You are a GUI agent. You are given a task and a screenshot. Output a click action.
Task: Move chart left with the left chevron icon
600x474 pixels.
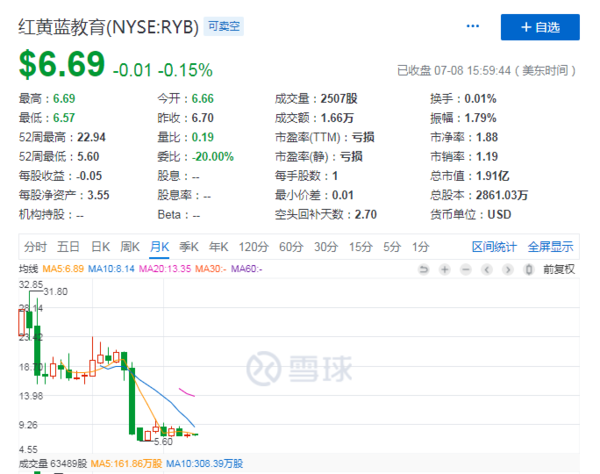[487, 269]
